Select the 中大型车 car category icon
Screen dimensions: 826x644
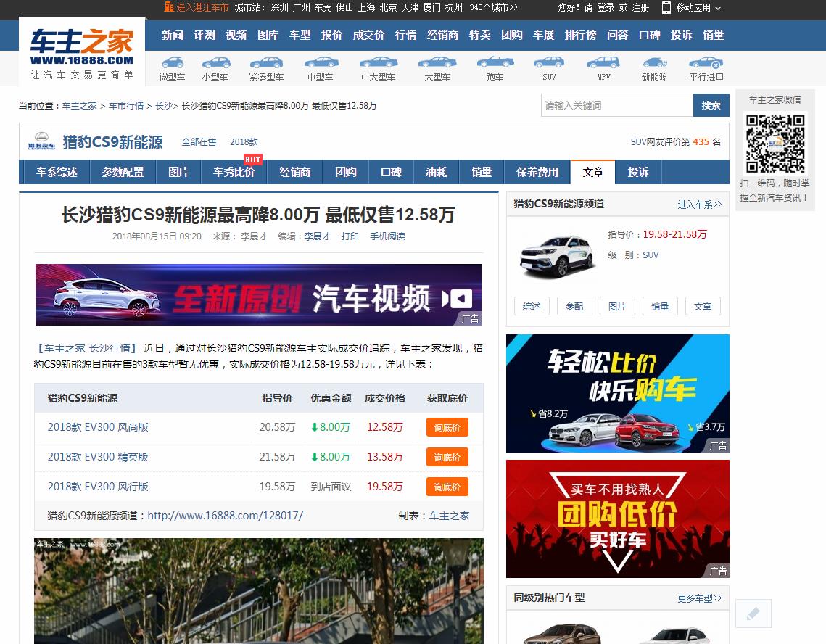click(x=379, y=62)
